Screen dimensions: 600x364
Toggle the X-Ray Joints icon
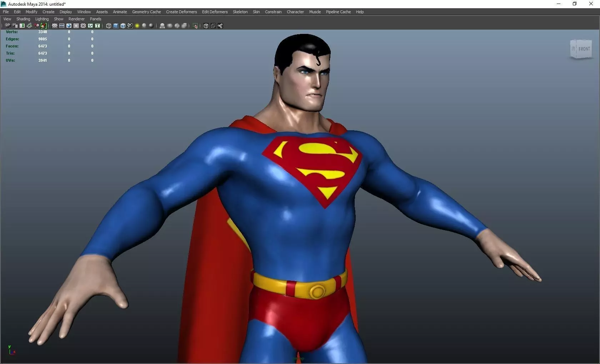click(x=220, y=26)
